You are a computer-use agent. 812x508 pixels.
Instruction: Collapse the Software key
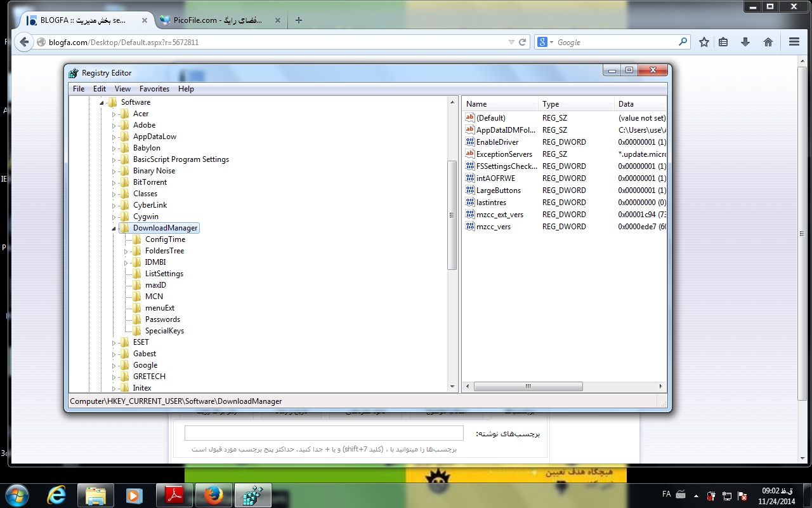101,102
